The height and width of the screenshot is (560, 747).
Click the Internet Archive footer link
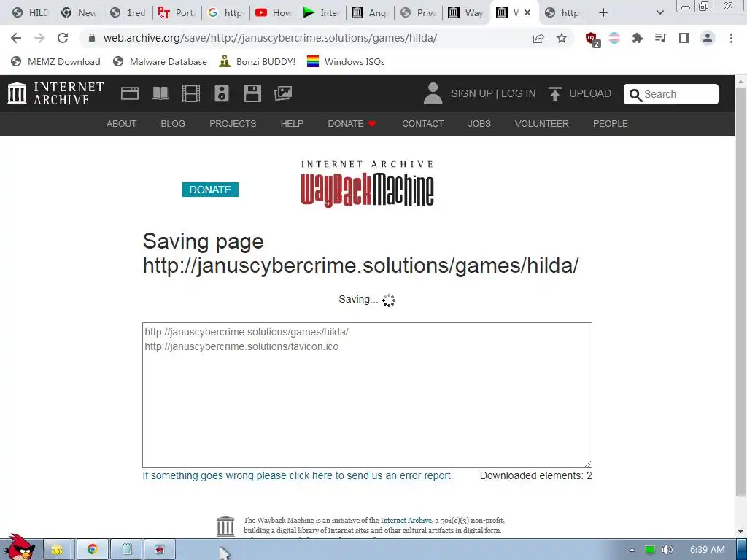click(x=406, y=521)
